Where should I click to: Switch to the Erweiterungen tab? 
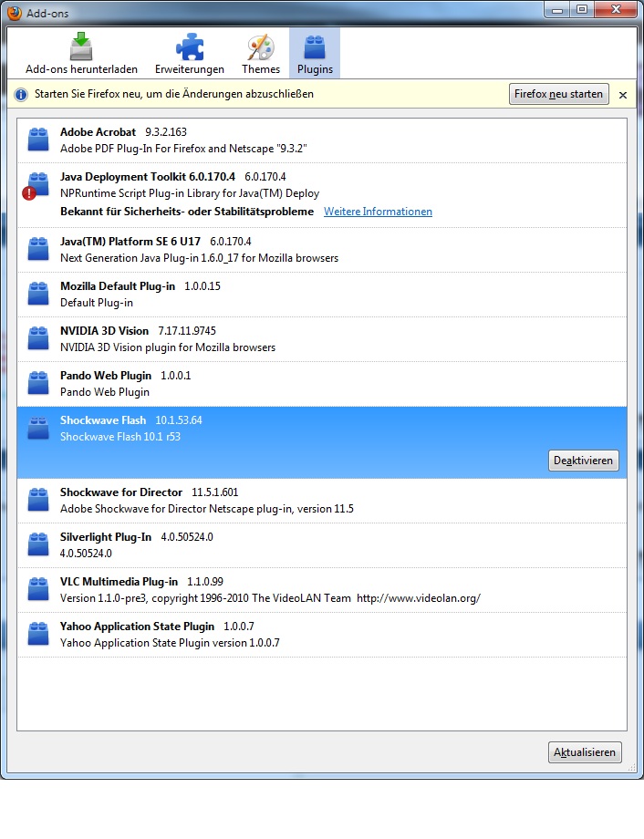190,53
